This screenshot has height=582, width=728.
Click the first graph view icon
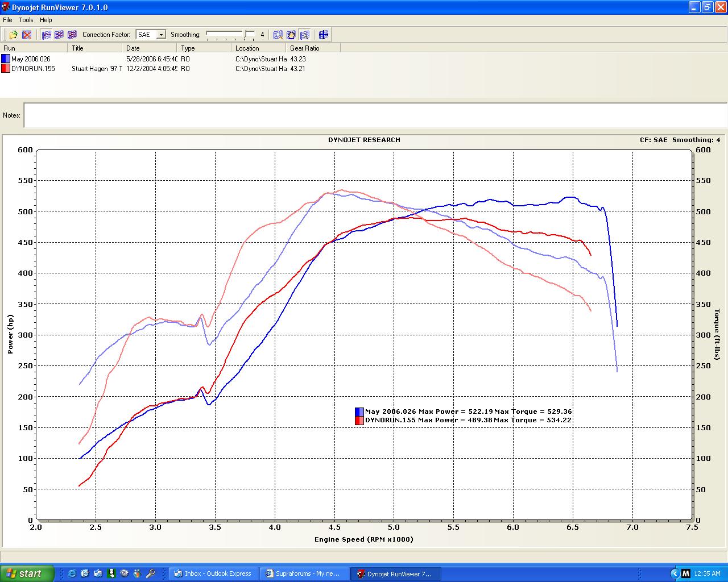pyautogui.click(x=46, y=35)
